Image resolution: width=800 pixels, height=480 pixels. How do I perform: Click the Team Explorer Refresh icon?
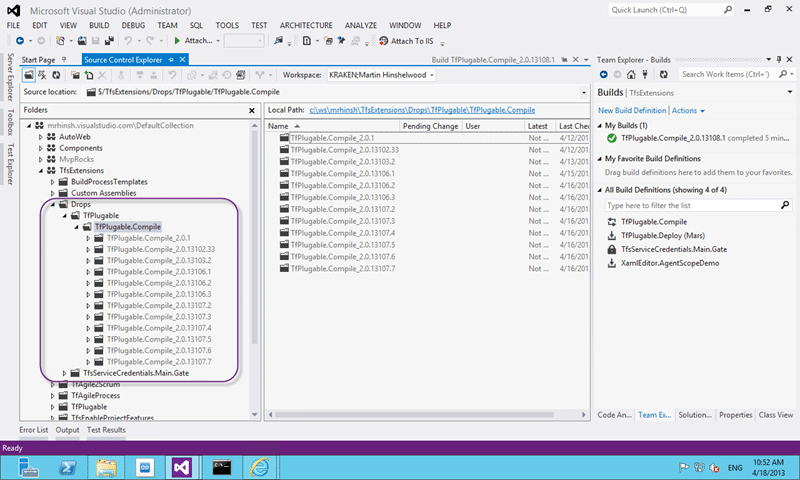click(x=663, y=74)
